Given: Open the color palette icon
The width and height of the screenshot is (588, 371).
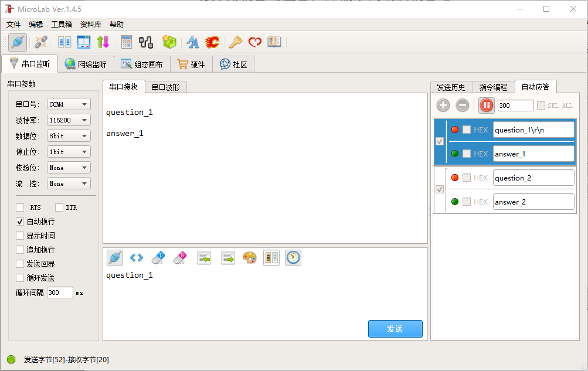Looking at the screenshot, I should (250, 258).
